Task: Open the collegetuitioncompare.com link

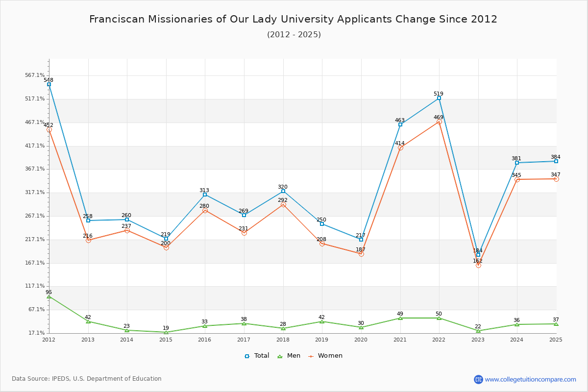Action: (531, 379)
